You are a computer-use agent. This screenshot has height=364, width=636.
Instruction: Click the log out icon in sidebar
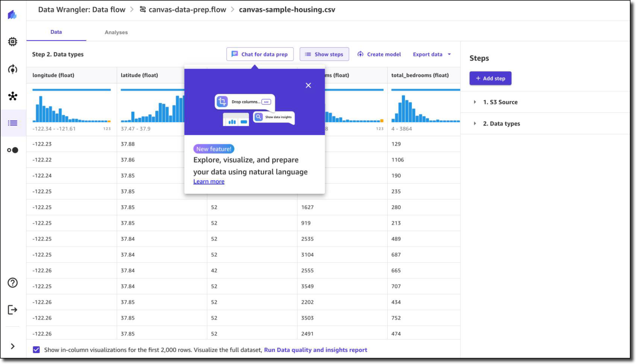pos(12,310)
